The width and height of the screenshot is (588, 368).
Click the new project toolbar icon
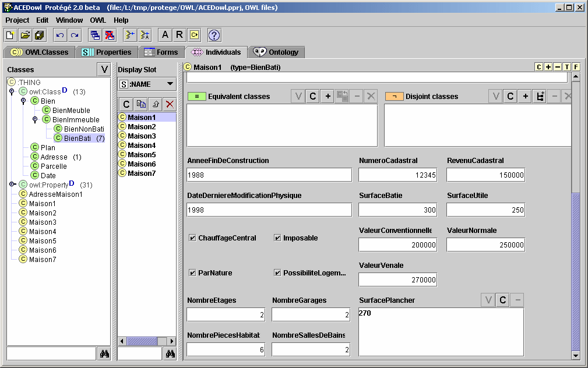[10, 36]
